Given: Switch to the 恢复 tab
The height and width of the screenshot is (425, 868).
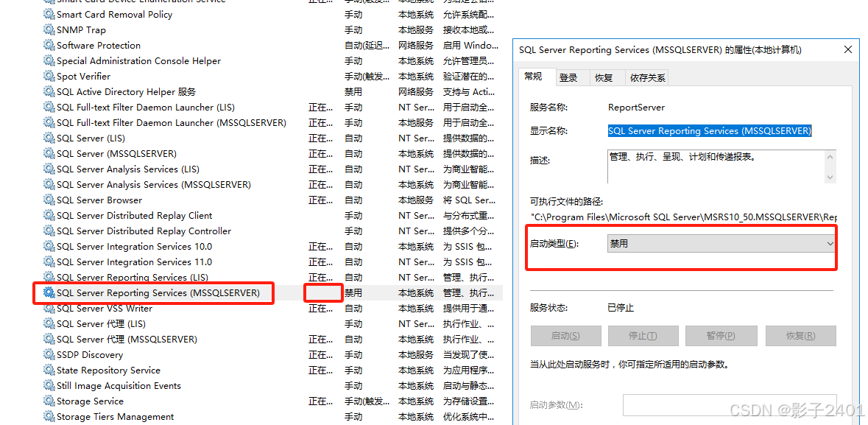Looking at the screenshot, I should point(607,77).
